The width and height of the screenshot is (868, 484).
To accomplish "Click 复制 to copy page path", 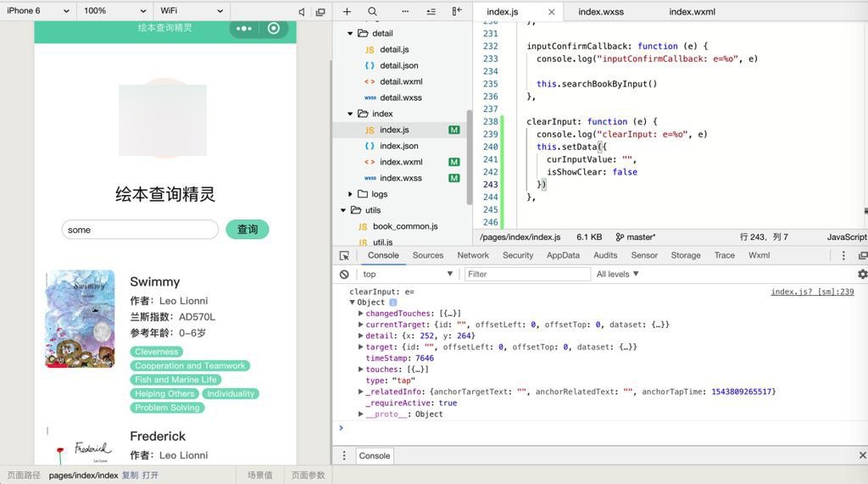I will tap(130, 476).
